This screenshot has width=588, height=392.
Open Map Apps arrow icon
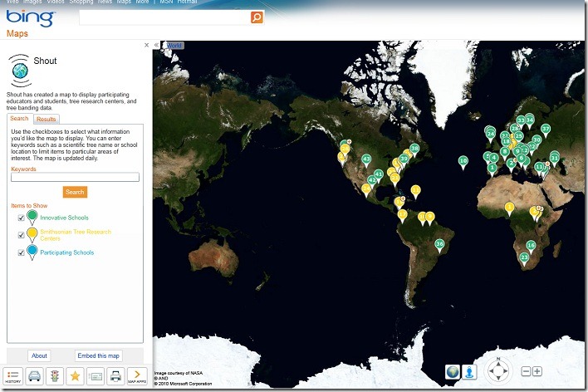[x=137, y=376]
